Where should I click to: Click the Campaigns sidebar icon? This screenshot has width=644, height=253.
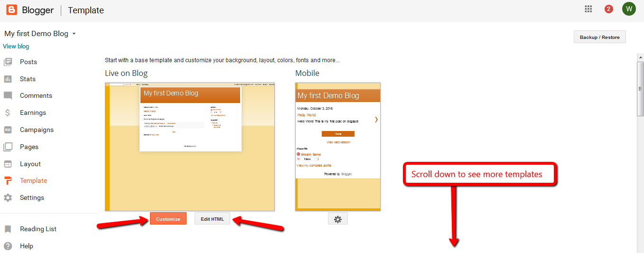[8, 130]
